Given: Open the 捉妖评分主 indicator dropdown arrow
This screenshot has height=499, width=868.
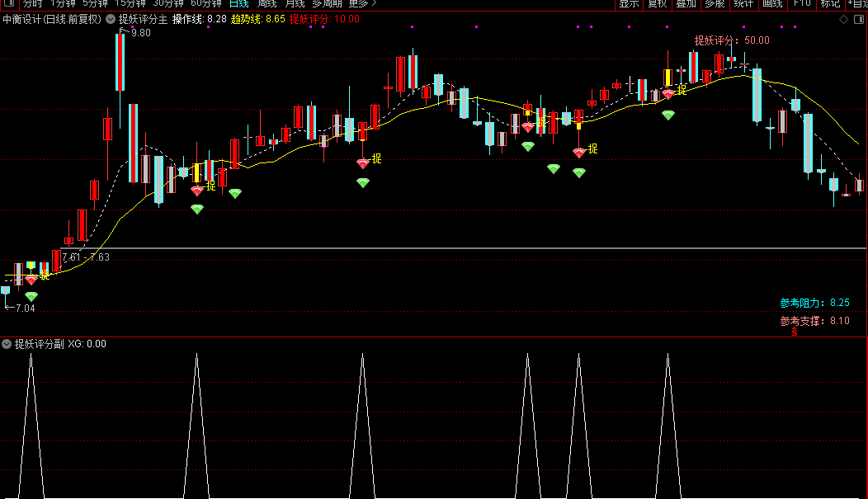Looking at the screenshot, I should click(x=111, y=19).
